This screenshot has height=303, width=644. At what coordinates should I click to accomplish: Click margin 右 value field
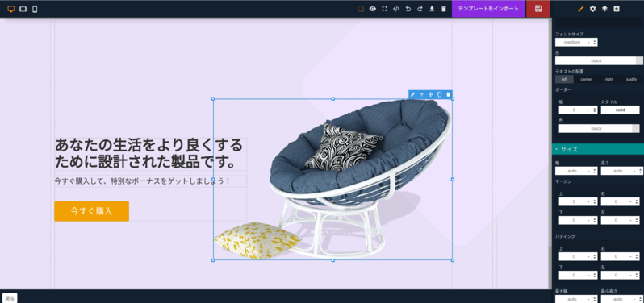click(x=615, y=201)
